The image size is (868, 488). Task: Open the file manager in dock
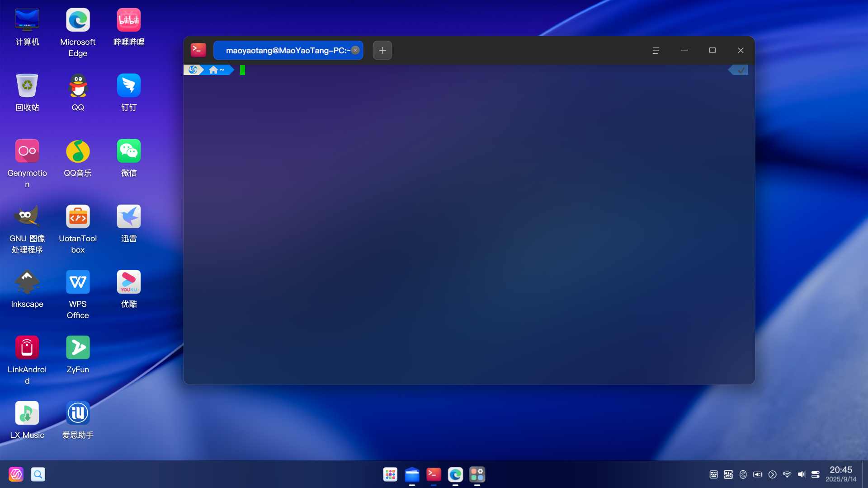(x=412, y=474)
